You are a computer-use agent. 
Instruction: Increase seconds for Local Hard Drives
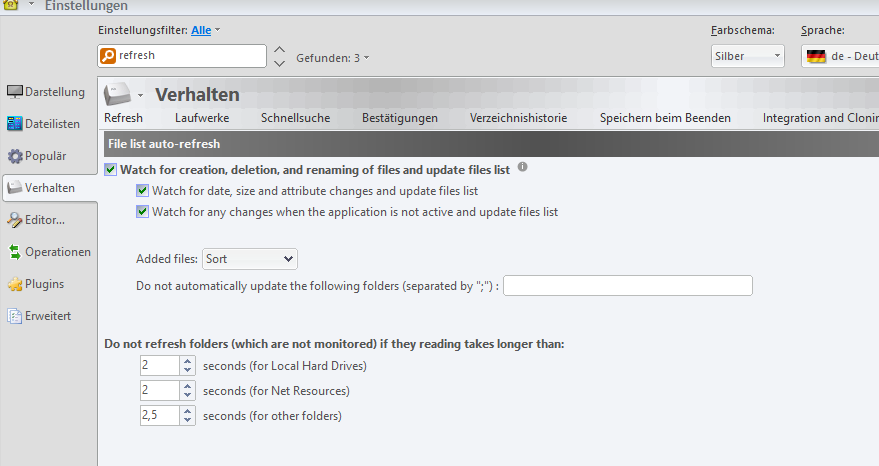point(187,361)
